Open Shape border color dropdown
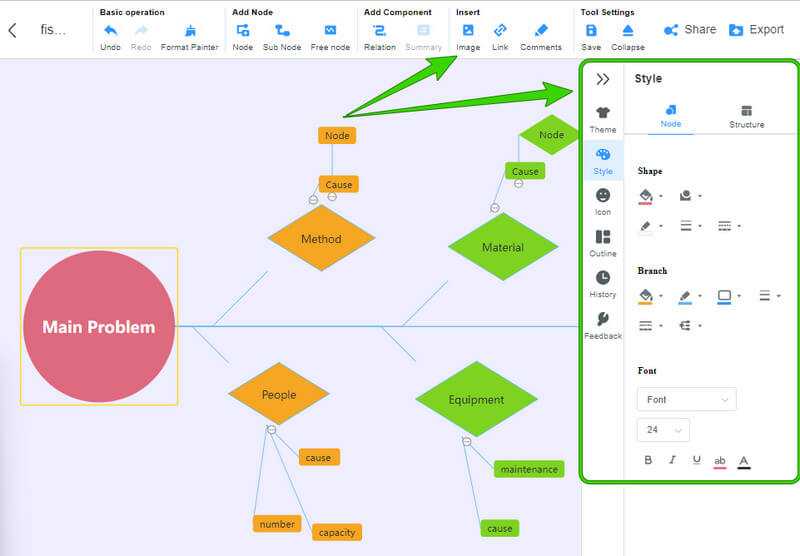The width and height of the screenshot is (800, 556). (649, 225)
